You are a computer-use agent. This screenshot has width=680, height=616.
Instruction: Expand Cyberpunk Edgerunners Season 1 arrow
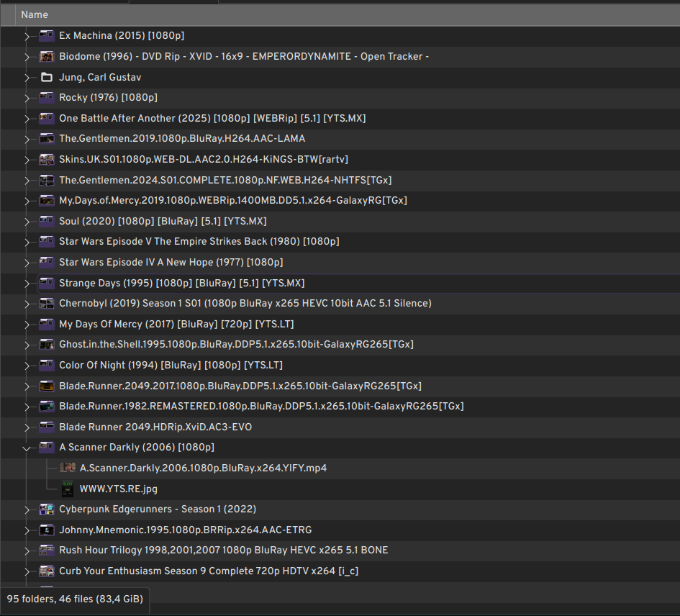pos(27,509)
